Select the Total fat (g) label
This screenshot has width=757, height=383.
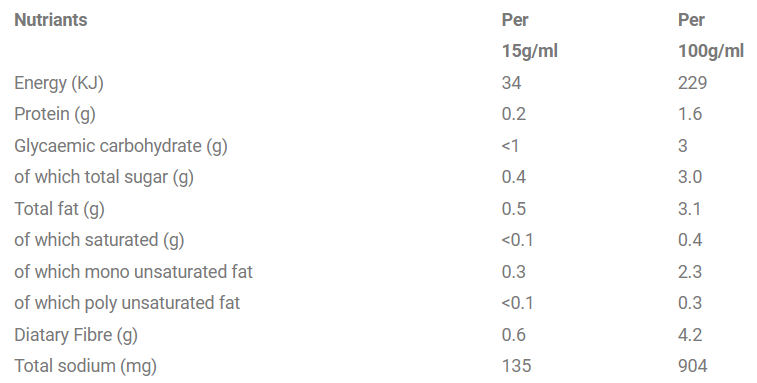click(x=59, y=209)
